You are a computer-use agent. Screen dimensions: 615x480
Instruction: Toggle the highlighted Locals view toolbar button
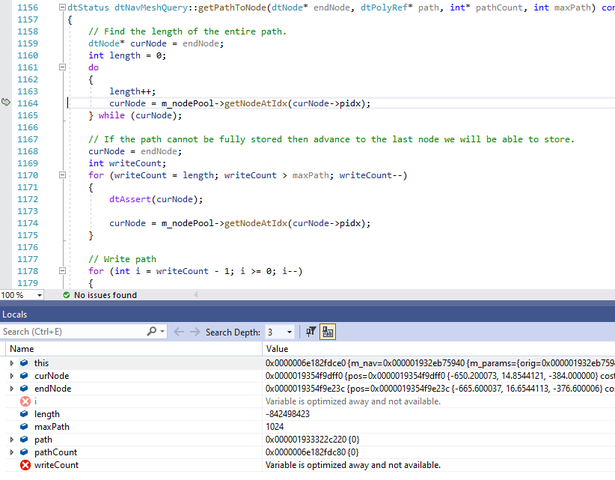(x=328, y=332)
